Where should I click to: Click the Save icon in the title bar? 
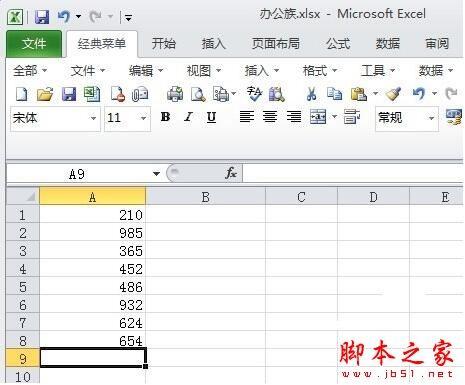(42, 17)
